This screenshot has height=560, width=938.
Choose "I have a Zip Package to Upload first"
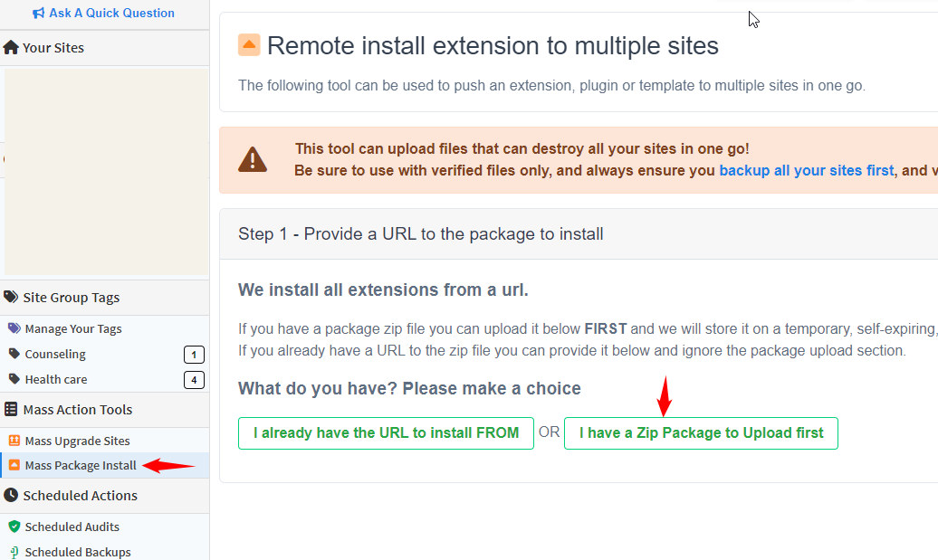pos(701,433)
